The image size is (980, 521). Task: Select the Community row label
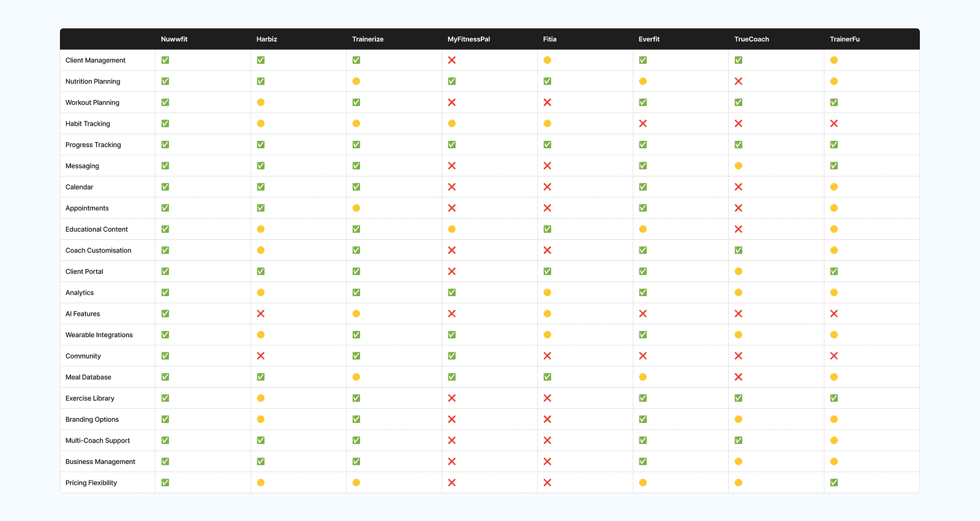[x=83, y=356]
